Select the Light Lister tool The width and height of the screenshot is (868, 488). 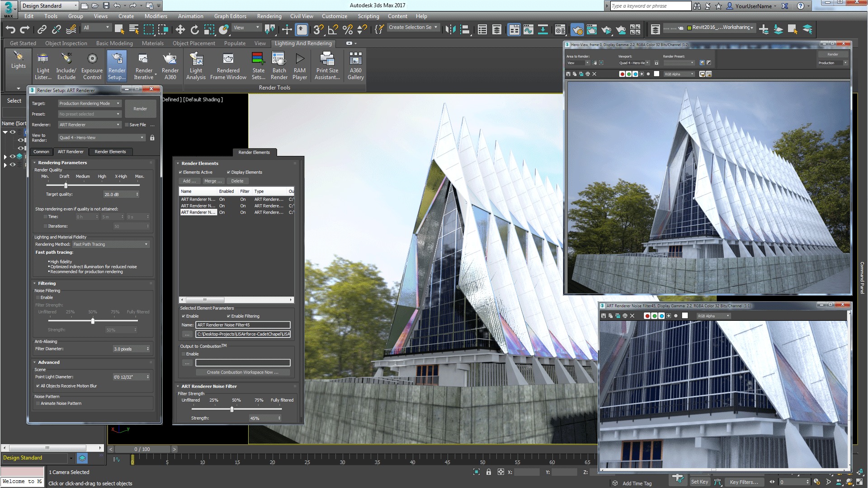[42, 65]
